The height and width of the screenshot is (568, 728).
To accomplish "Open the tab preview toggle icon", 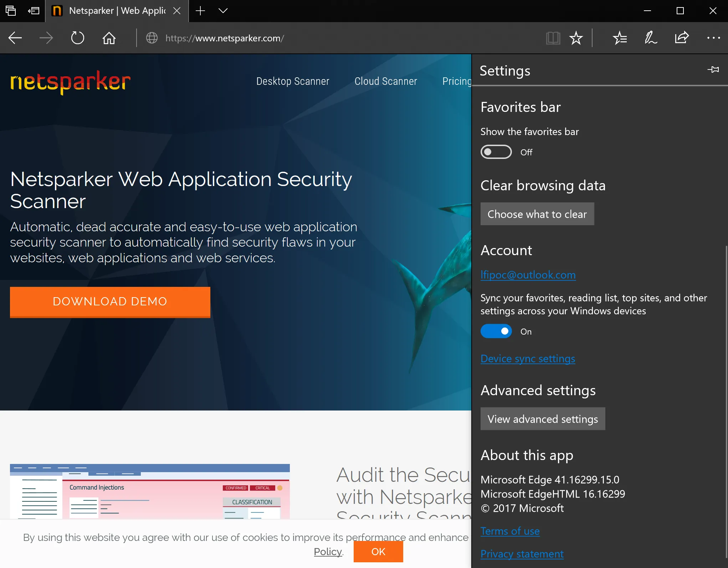I will [x=11, y=11].
